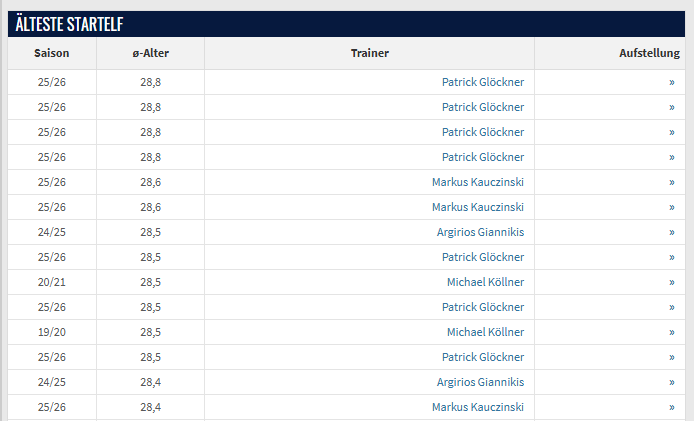This screenshot has height=421, width=694.
Task: Click Argirios Giannikis link in 28,5 row
Action: 479,232
